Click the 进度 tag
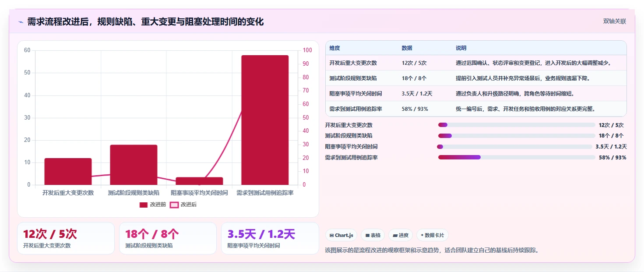 tap(401, 235)
